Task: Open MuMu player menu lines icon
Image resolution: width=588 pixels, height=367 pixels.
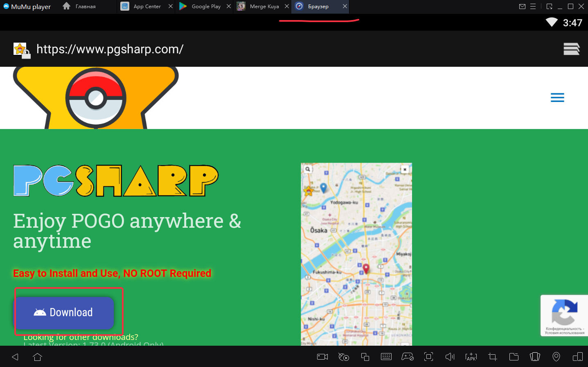Action: pos(533,6)
